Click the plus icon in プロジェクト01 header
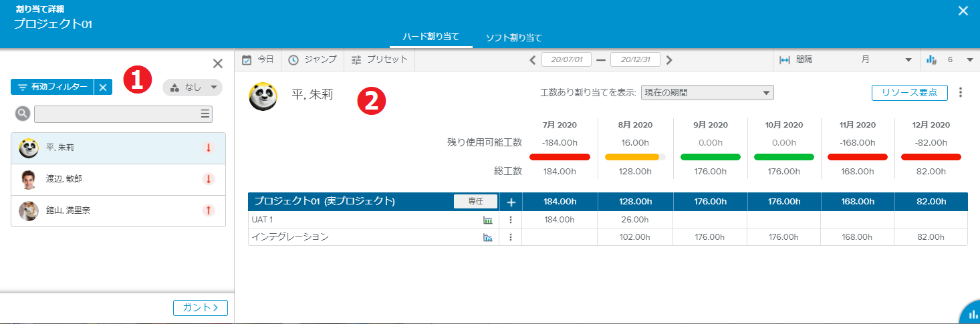The image size is (980, 324). 511,202
